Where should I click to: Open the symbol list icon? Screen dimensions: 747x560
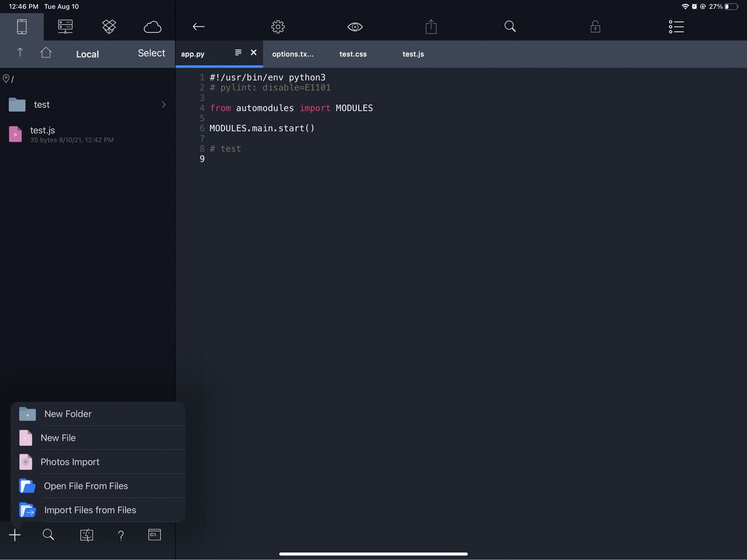tap(676, 27)
